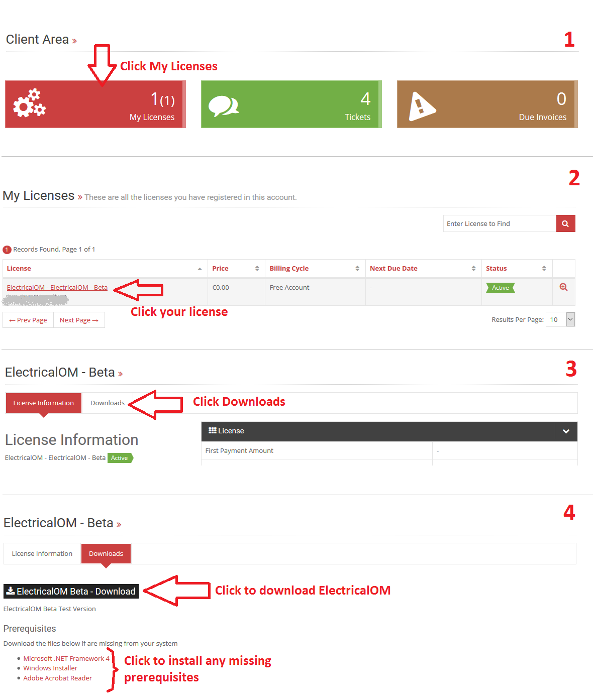593x700 pixels.
Task: Click the First Payment Amount row label
Action: coord(239,450)
